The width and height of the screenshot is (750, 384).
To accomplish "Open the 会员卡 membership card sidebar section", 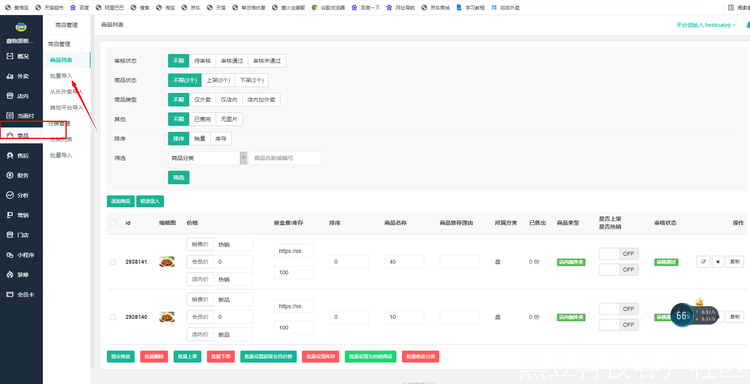I will tap(21, 295).
